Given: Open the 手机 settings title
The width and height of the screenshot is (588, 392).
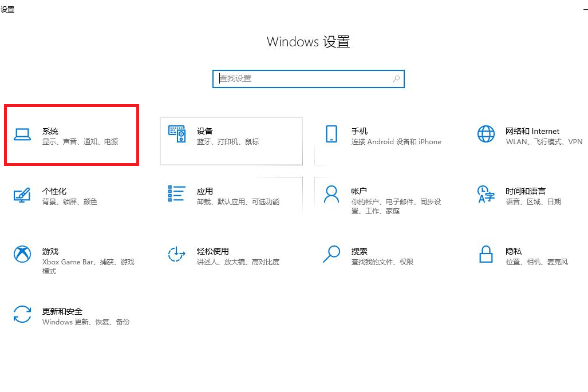Looking at the screenshot, I should [x=359, y=131].
